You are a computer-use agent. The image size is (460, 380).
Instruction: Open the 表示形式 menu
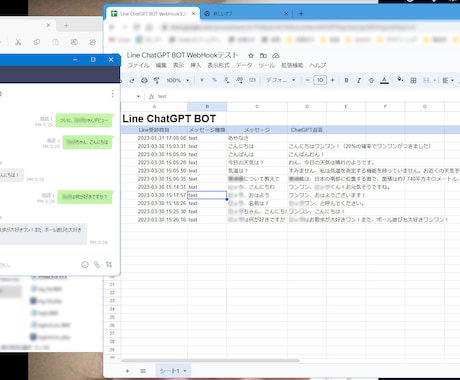click(x=218, y=65)
